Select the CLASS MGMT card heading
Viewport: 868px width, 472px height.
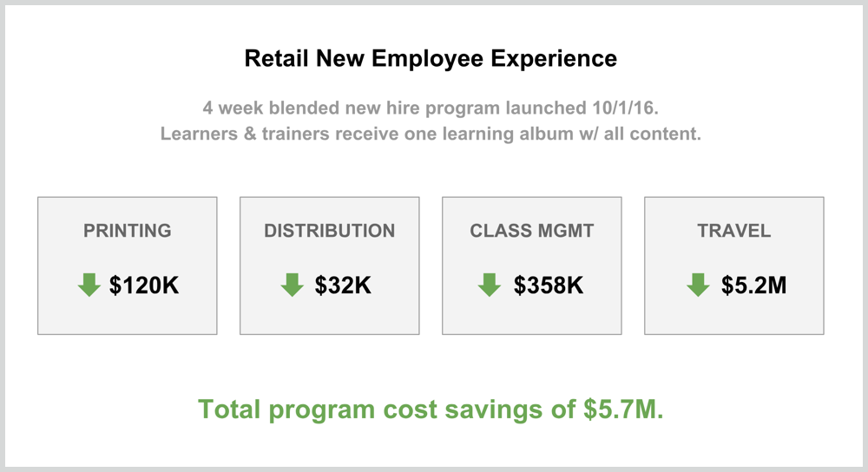pos(531,230)
